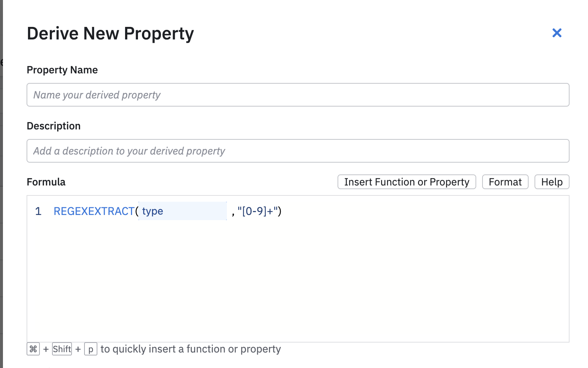Click the Formula label
The width and height of the screenshot is (588, 368).
coord(46,182)
